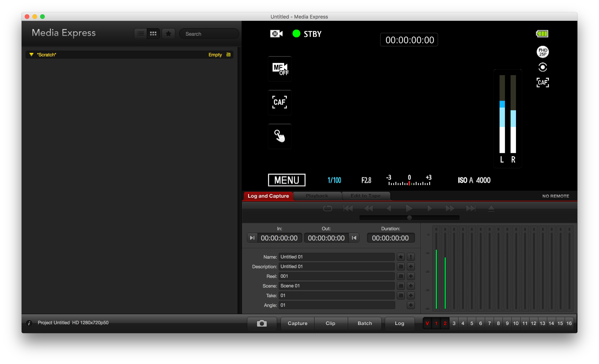Click the Search field
Image resolution: width=599 pixels, height=364 pixels.
click(x=209, y=34)
